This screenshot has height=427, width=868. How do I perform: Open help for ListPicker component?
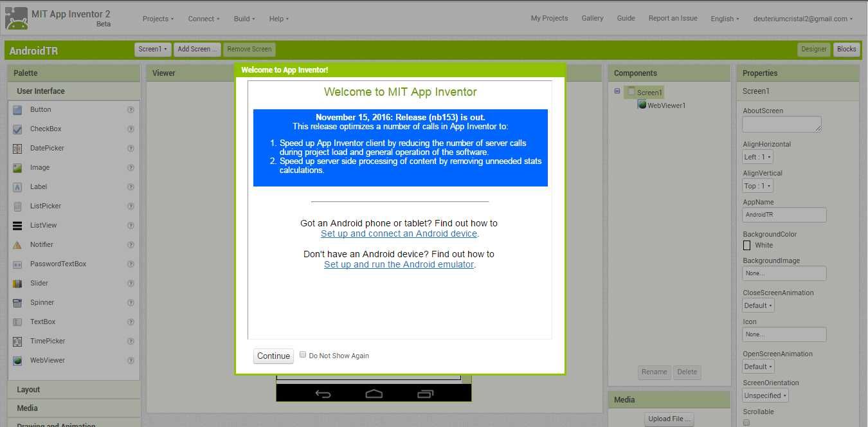click(131, 206)
